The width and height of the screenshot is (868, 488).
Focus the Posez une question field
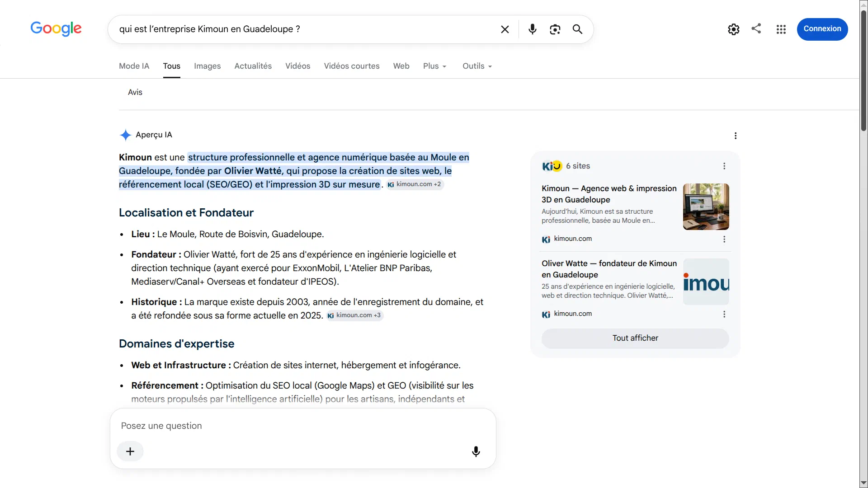[303, 426]
